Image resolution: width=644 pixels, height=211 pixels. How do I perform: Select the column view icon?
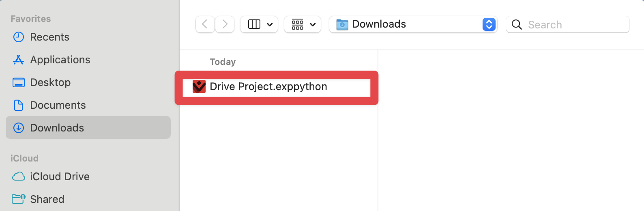pyautogui.click(x=254, y=24)
